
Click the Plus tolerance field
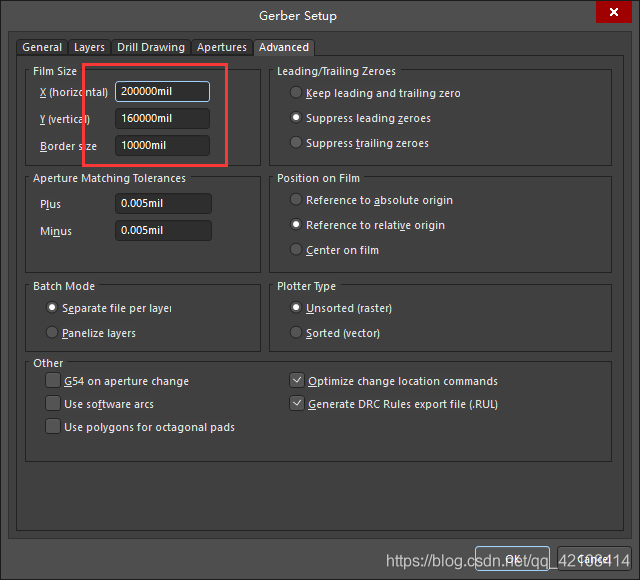point(163,203)
